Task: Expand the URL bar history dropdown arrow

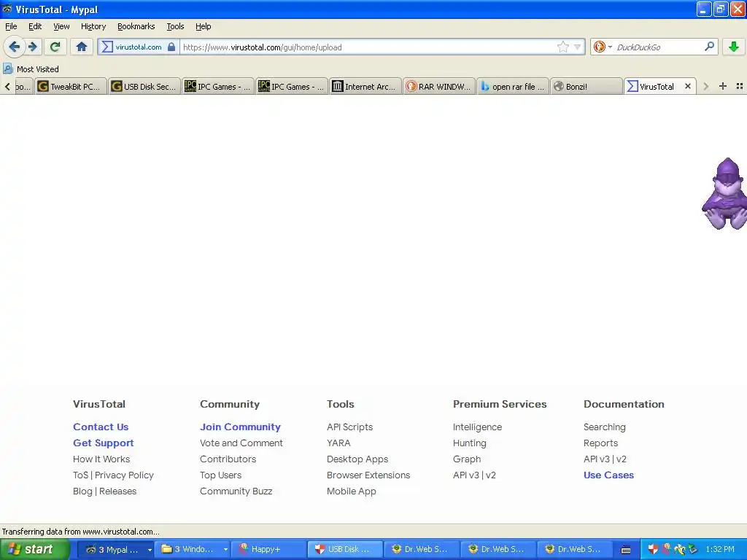Action: pyautogui.click(x=578, y=47)
